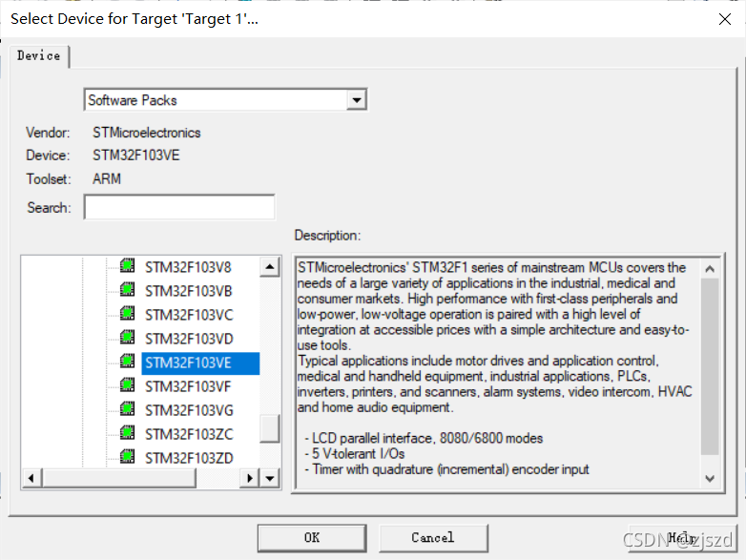746x560 pixels.
Task: Click the Toolset value ARM
Action: (x=107, y=179)
